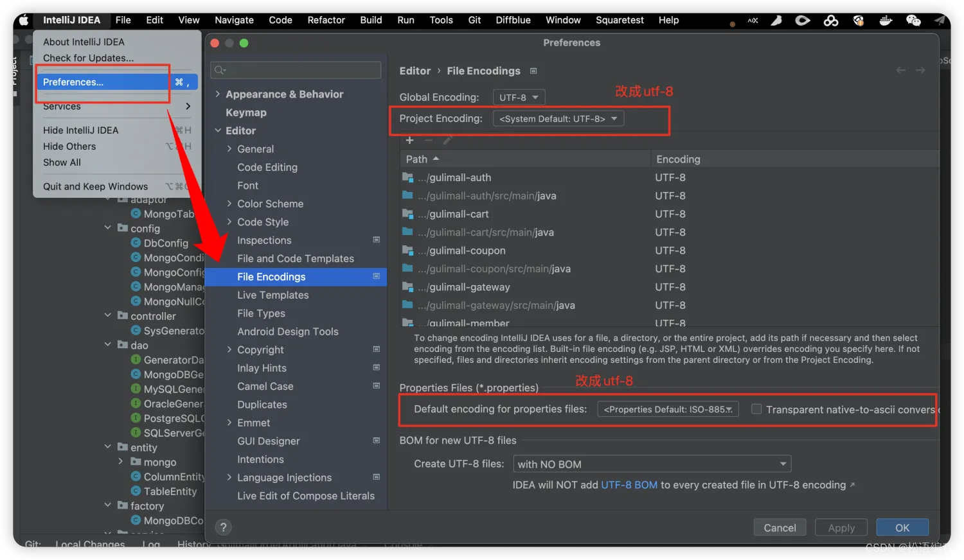
Task: Click the Inspections project settings icon
Action: [x=377, y=240]
